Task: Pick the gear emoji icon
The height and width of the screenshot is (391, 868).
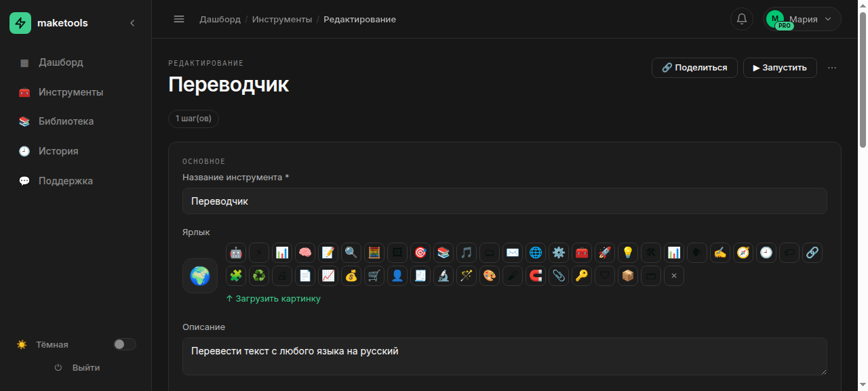Action: pos(559,253)
